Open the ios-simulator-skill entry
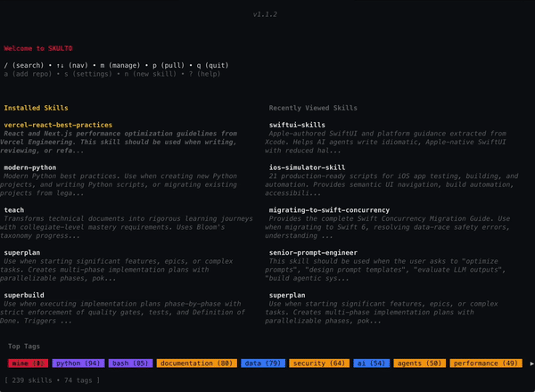This screenshot has height=392, width=535. [309, 167]
